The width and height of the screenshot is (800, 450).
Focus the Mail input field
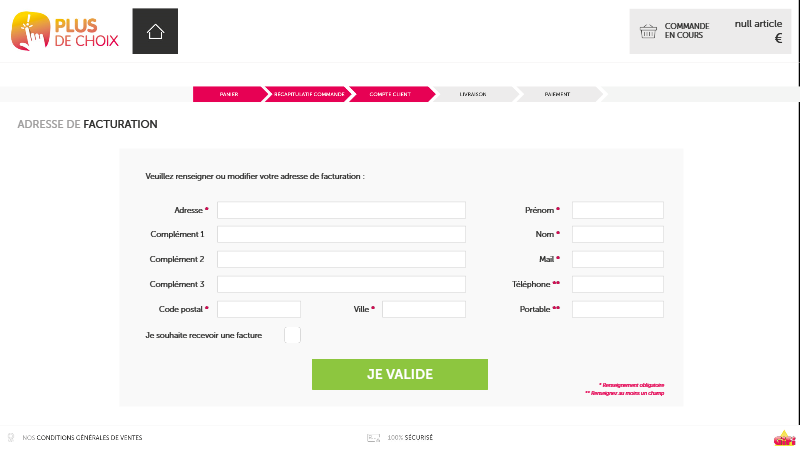(617, 259)
